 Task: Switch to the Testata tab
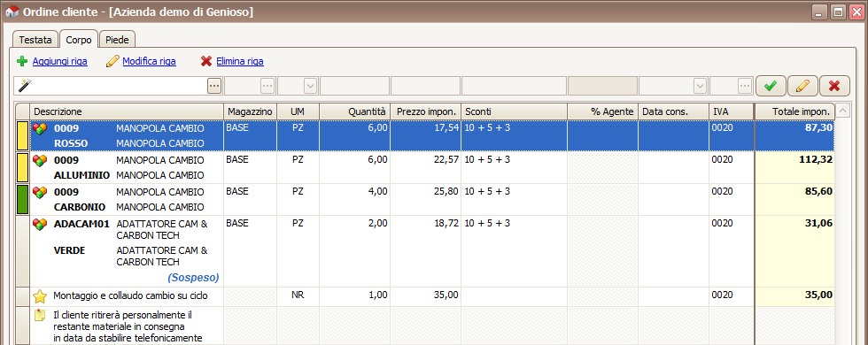[x=35, y=40]
